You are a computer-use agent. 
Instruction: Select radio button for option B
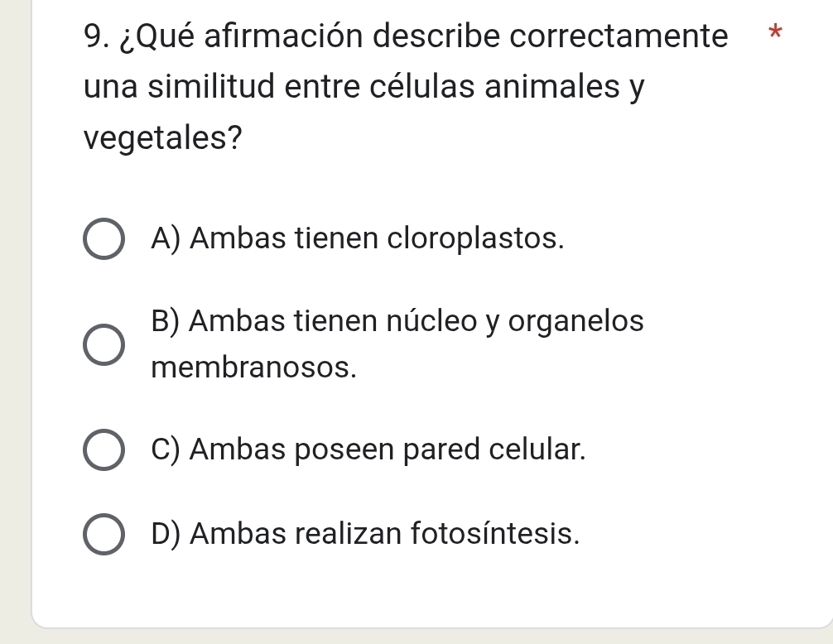[103, 344]
